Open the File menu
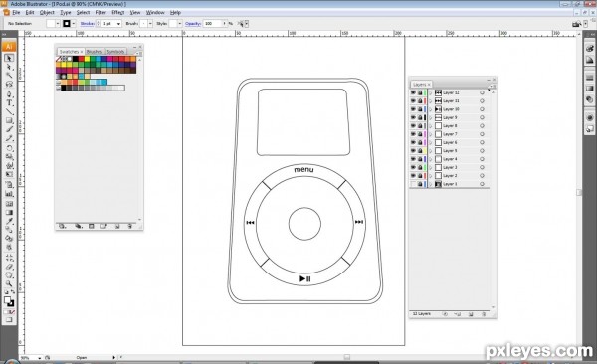 pyautogui.click(x=16, y=13)
